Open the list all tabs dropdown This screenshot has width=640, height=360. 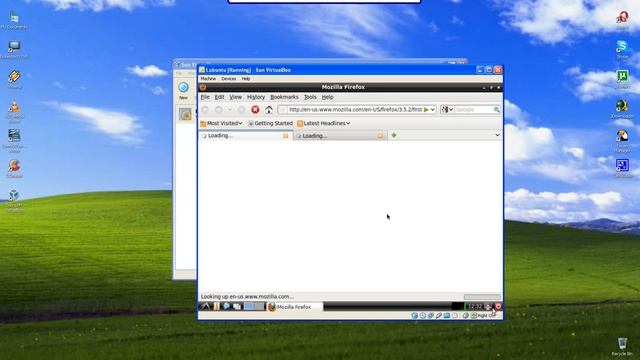click(497, 135)
